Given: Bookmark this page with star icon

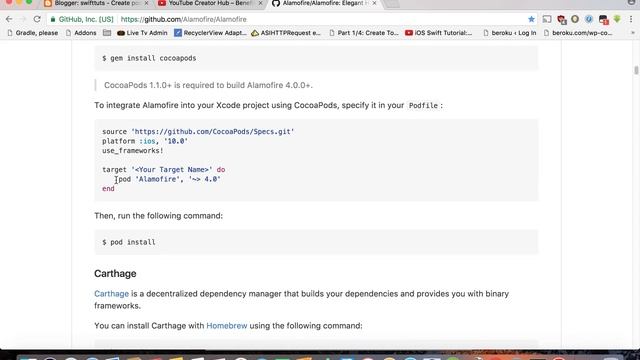Looking at the screenshot, I should [531, 19].
